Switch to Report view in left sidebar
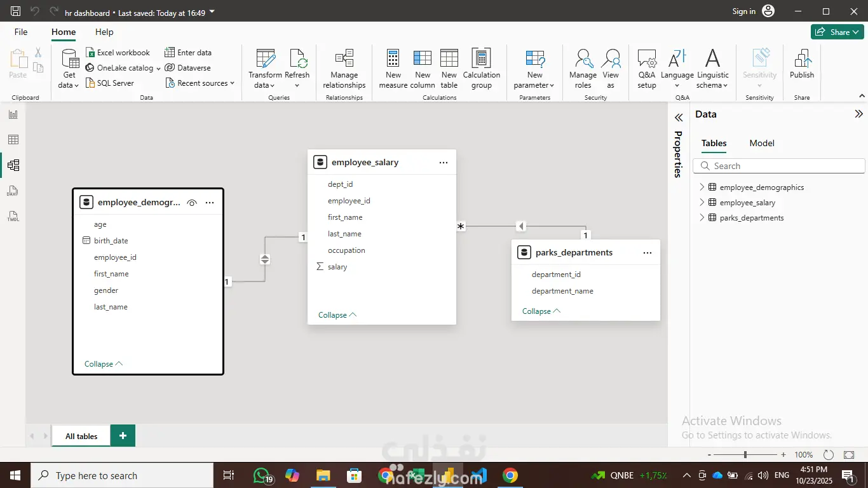This screenshot has width=868, height=488. click(x=13, y=114)
